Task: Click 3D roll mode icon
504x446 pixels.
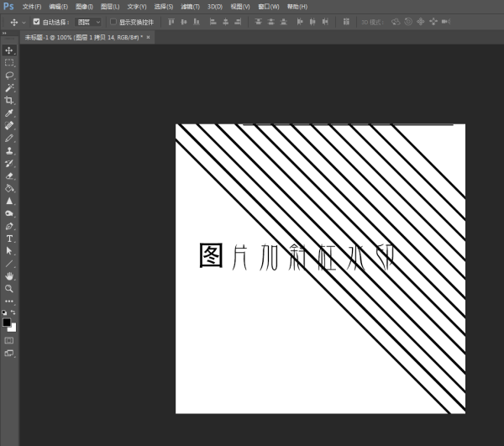Action: pyautogui.click(x=408, y=22)
